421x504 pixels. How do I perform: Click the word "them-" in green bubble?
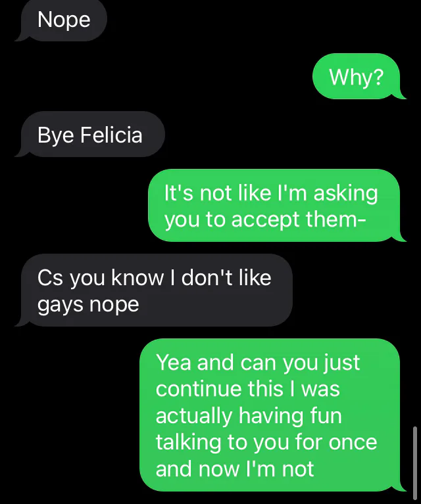[335, 219]
